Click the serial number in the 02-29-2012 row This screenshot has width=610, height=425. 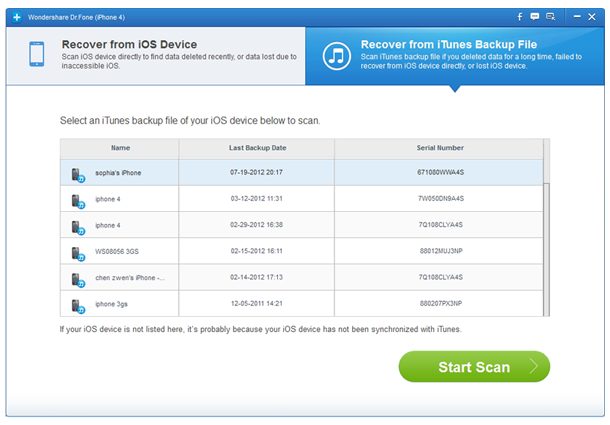pyautogui.click(x=440, y=225)
